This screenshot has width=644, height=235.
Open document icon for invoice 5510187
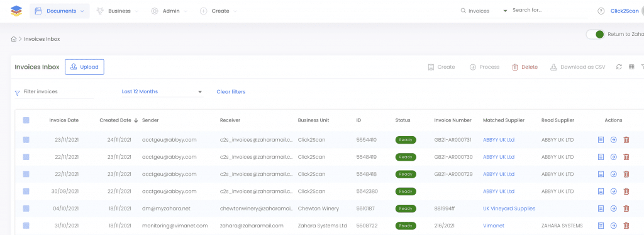601,209
